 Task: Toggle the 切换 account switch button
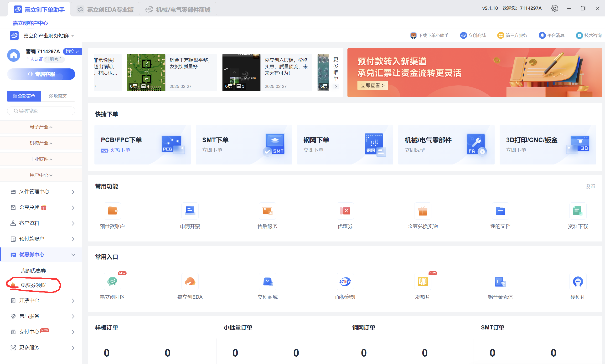click(72, 51)
